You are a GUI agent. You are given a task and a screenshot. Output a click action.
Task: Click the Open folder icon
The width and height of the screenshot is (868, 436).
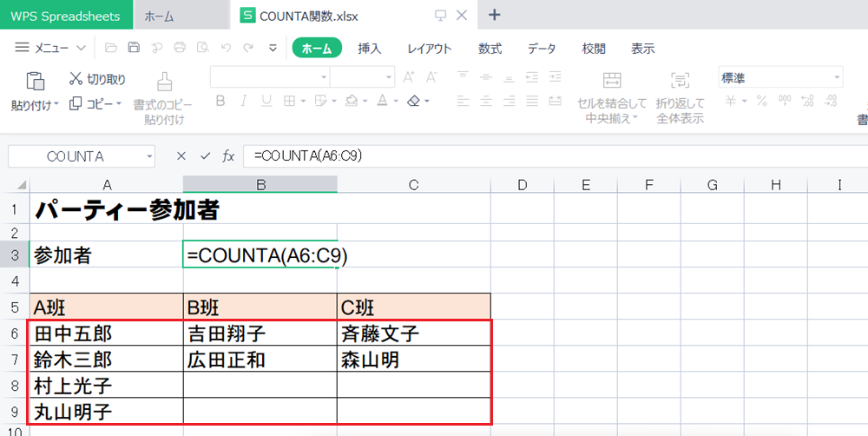(x=111, y=48)
